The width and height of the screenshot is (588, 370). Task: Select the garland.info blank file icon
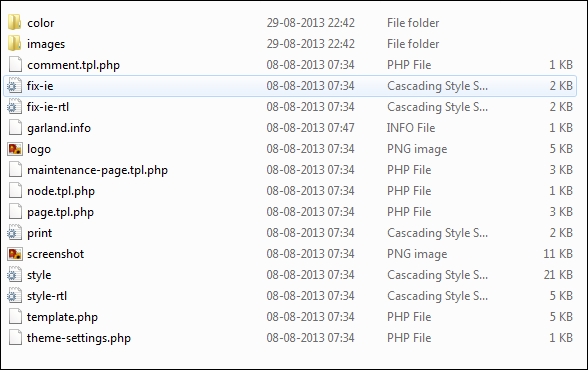click(x=15, y=127)
